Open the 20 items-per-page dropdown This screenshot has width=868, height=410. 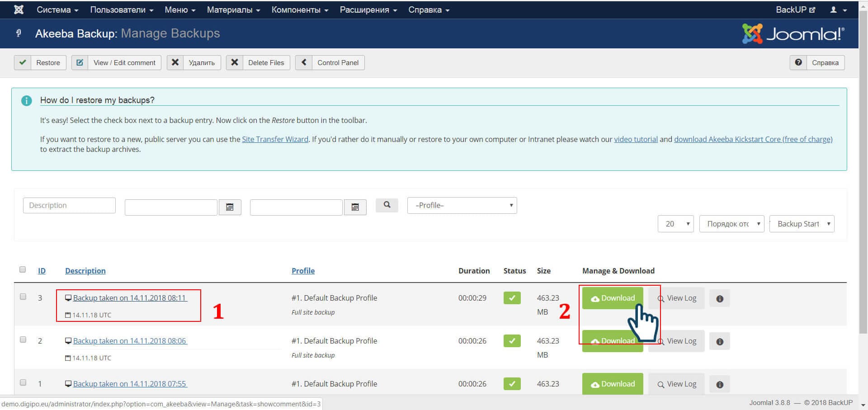pos(675,224)
